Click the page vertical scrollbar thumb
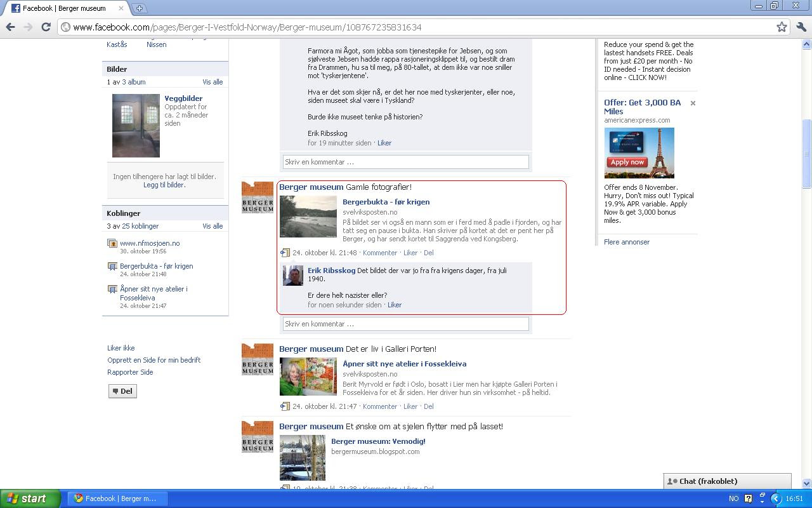The height and width of the screenshot is (508, 812). tap(807, 154)
